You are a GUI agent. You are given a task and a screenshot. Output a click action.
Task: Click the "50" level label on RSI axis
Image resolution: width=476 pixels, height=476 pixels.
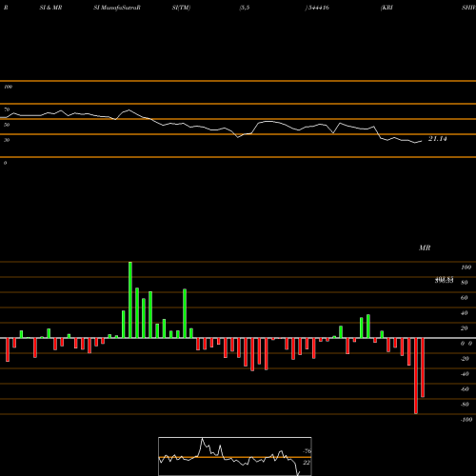(7, 125)
